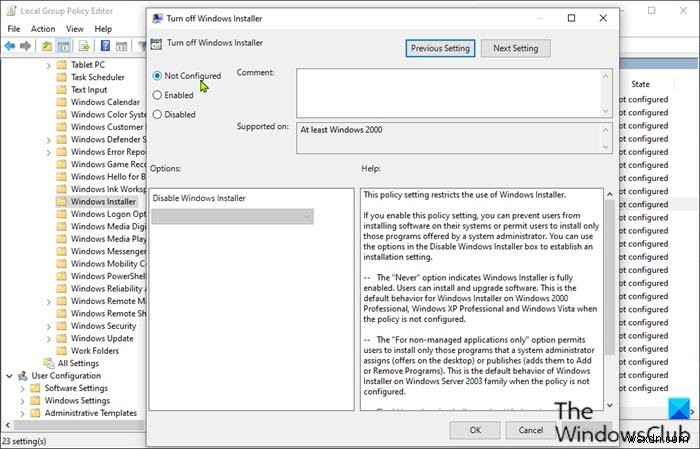This screenshot has height=449, width=700.
Task: Select the Disabled radio button
Action: coord(157,114)
